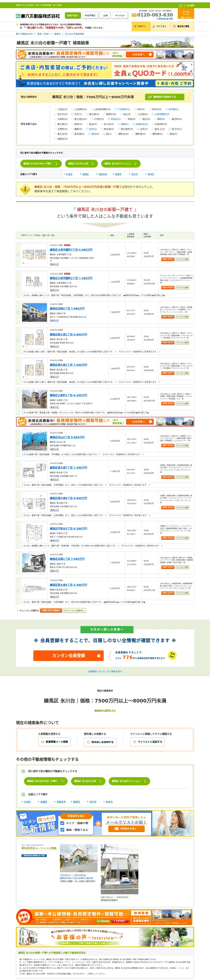The height and width of the screenshot is (980, 210).
Task: Click 物件探しを依頼する magnifier button
Action: tap(100, 742)
